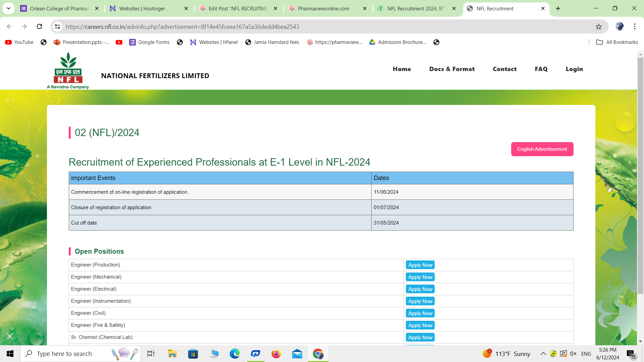Open Docs & Format menu item

(452, 69)
